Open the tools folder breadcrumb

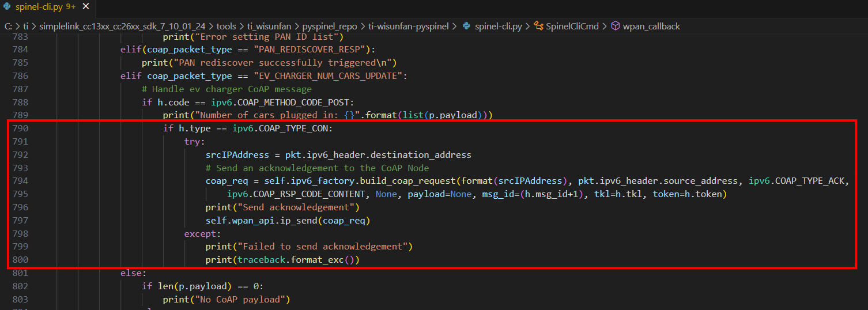(227, 27)
